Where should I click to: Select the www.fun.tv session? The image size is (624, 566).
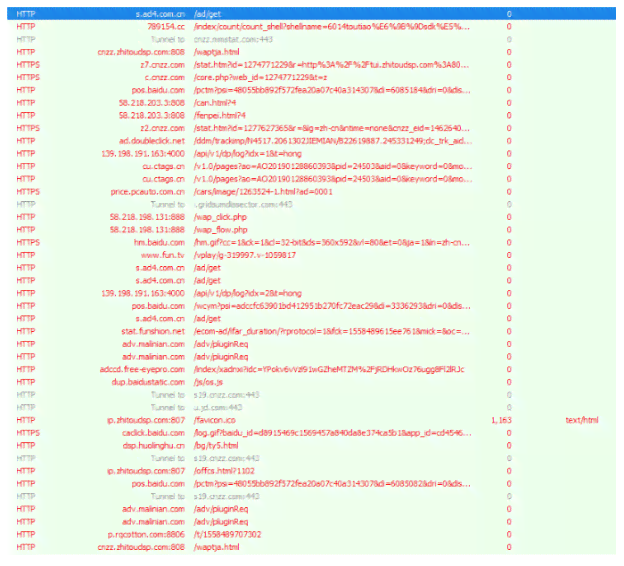tap(311, 255)
